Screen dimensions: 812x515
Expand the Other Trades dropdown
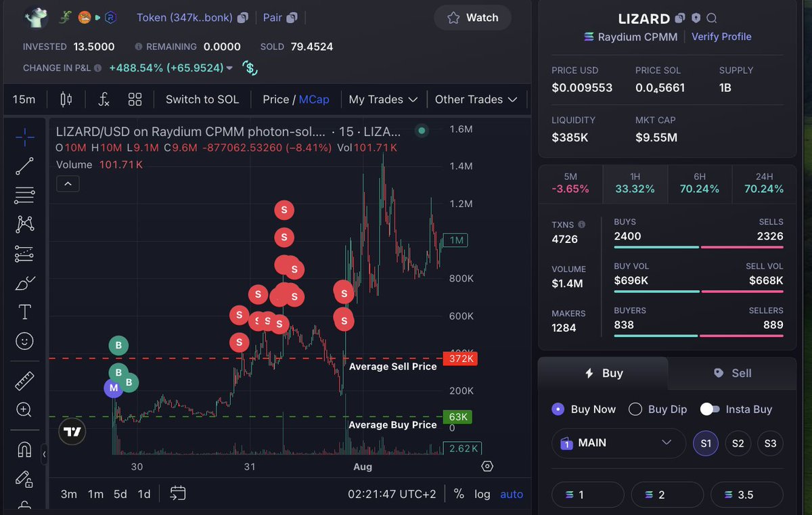tap(476, 99)
